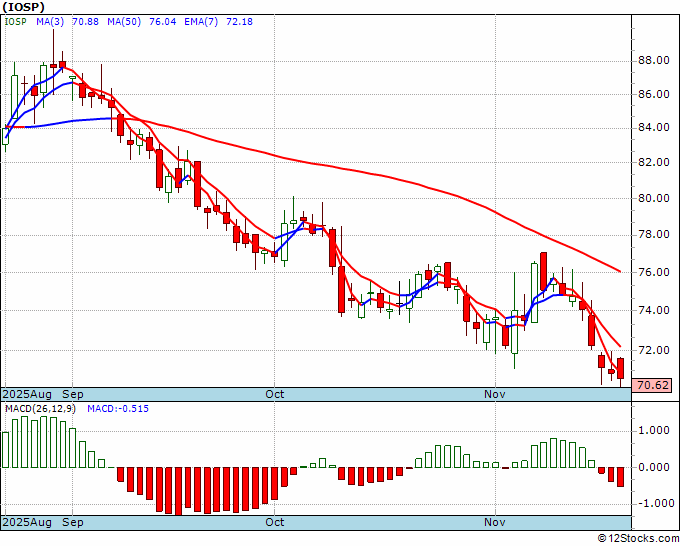Click Sep on price chart timeline
The height and width of the screenshot is (546, 680).
tap(72, 394)
